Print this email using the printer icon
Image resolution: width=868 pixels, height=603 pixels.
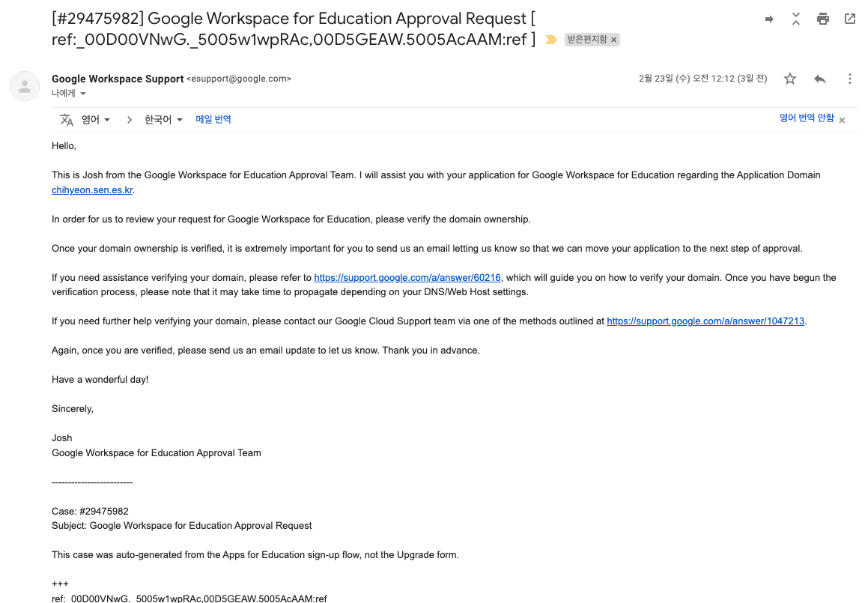[x=823, y=19]
